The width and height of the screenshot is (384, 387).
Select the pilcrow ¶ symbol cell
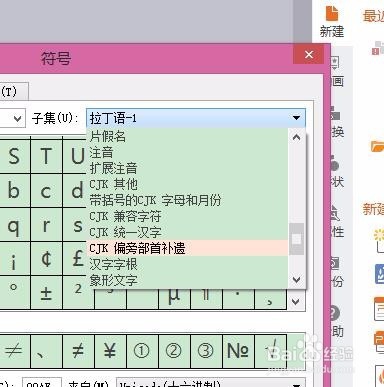click(x=206, y=299)
